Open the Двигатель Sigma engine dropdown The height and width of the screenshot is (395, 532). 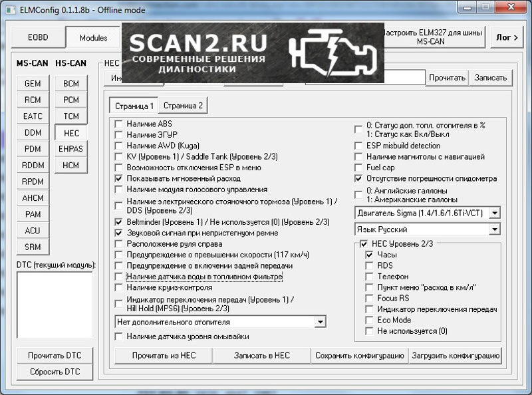pyautogui.click(x=428, y=213)
